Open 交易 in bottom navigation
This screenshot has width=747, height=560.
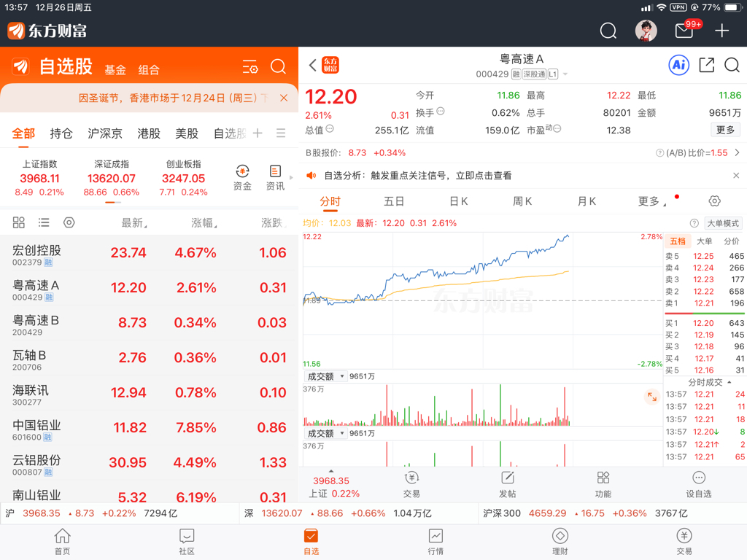[684, 542]
